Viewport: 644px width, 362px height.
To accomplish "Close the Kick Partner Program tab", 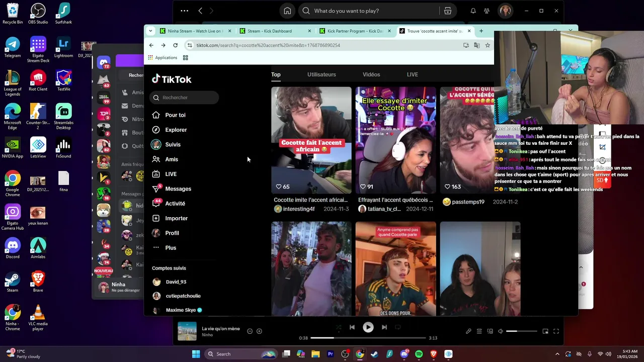I will [389, 31].
